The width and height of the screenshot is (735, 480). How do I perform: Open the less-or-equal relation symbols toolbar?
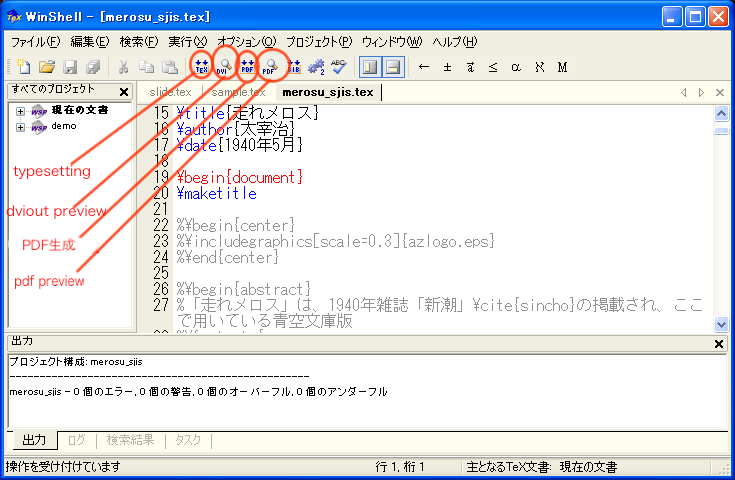tap(493, 67)
